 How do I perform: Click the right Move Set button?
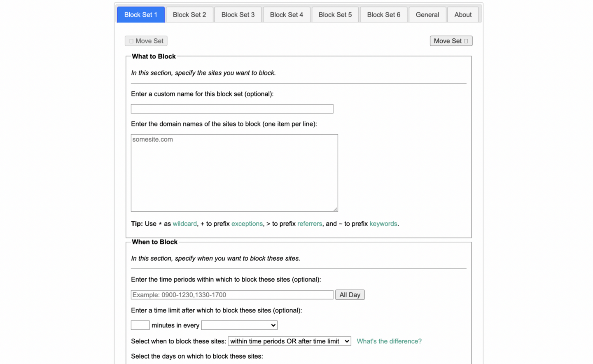[451, 41]
